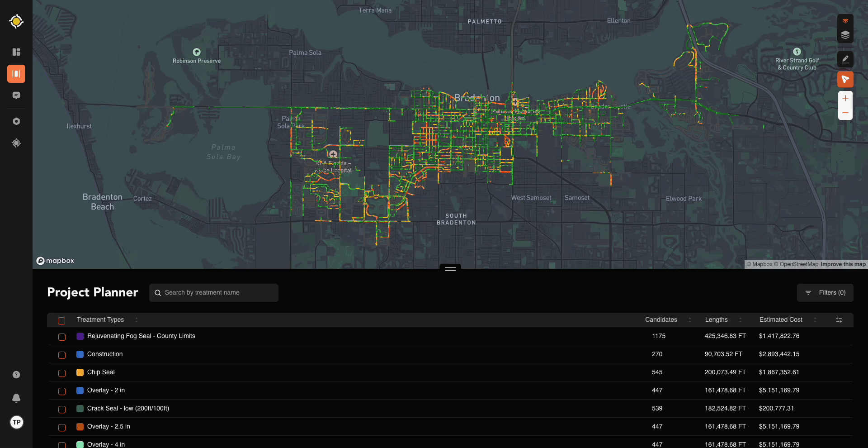Screen dimensions: 868x448
Task: Click the map layers stack icon
Action: click(845, 35)
